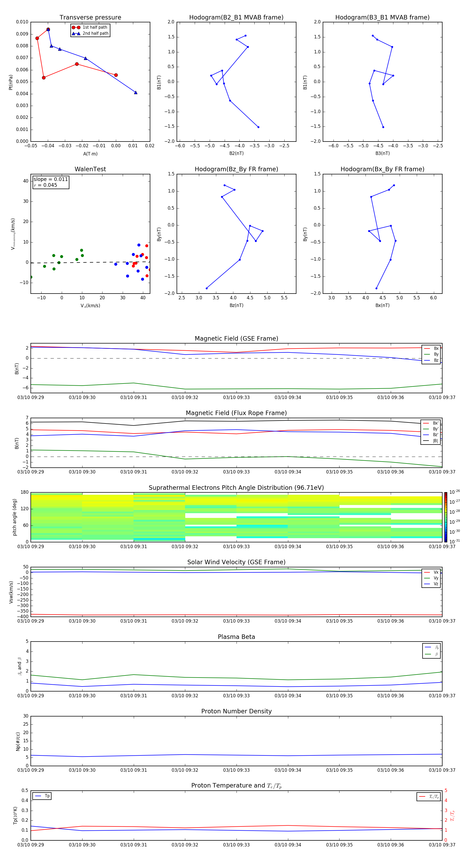Click the Te/Tp legend box

429,796
